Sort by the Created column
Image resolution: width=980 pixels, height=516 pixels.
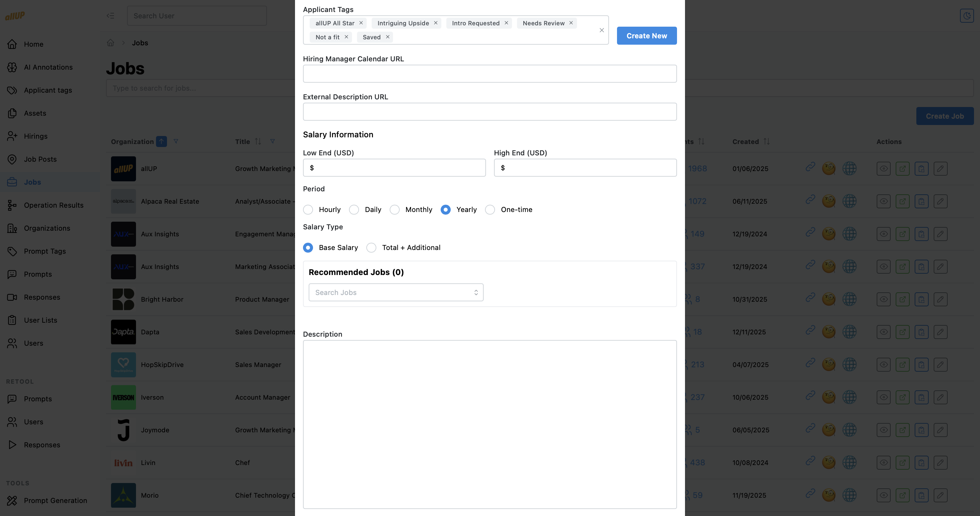coord(766,142)
